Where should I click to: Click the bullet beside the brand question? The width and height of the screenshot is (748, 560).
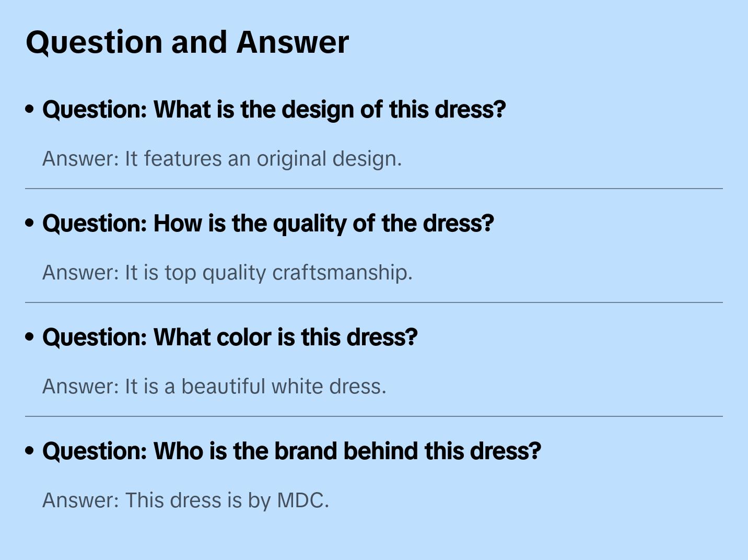coord(30,451)
